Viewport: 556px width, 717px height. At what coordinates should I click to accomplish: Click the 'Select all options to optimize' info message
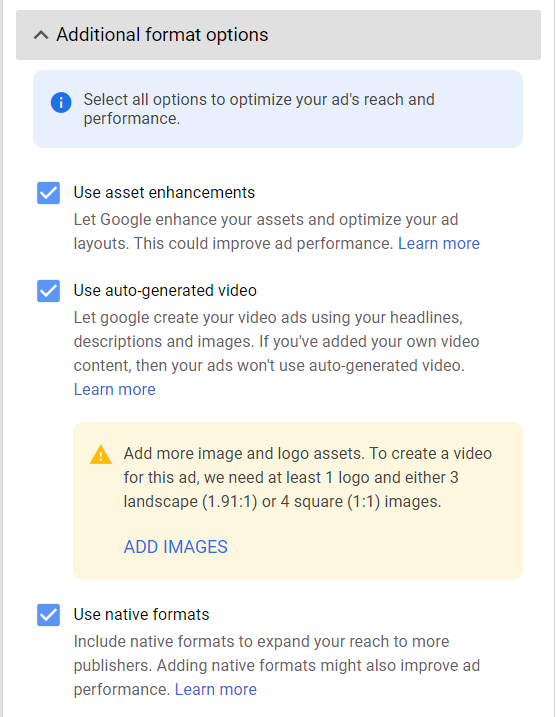pos(259,109)
